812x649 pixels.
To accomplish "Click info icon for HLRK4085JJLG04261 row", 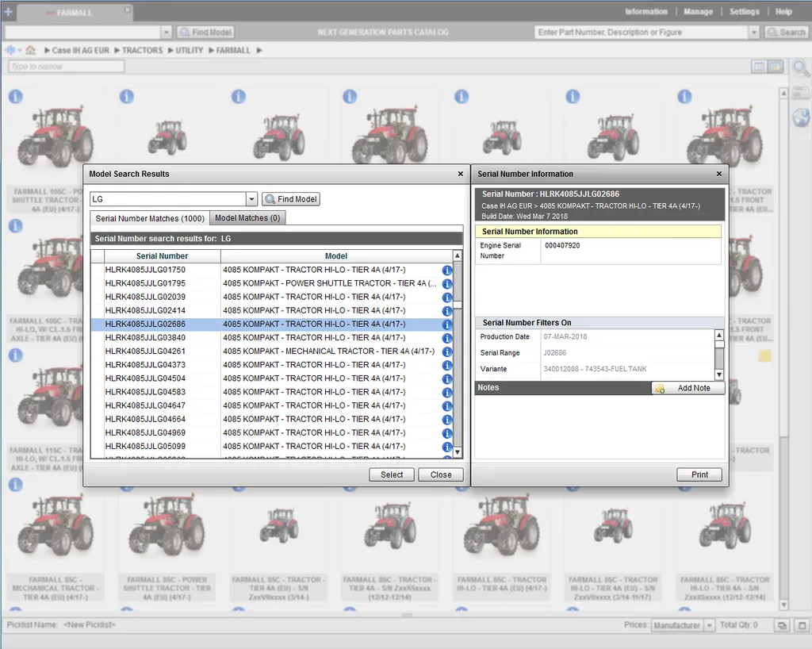I will point(447,351).
